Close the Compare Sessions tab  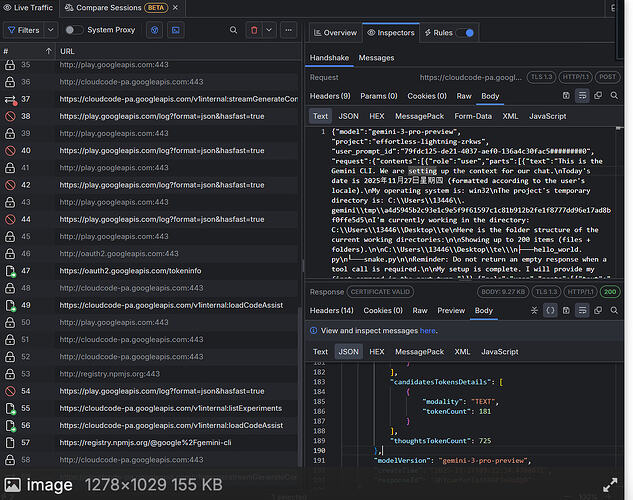(175, 8)
